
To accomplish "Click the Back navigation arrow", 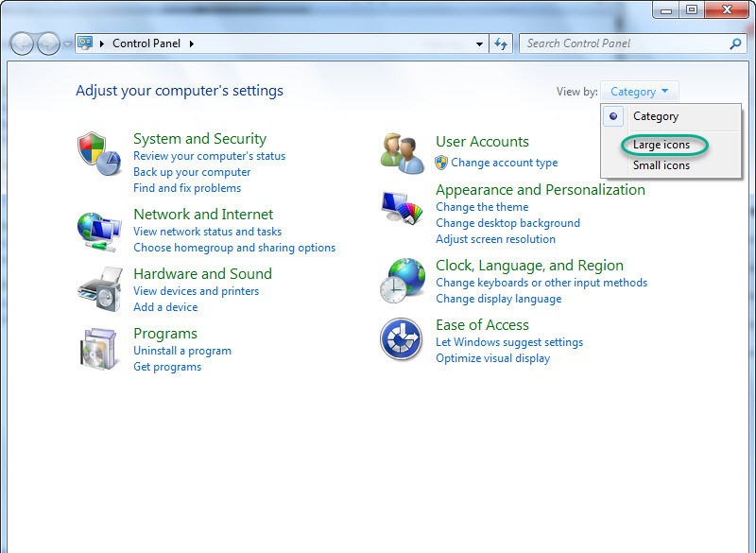I will [x=22, y=43].
